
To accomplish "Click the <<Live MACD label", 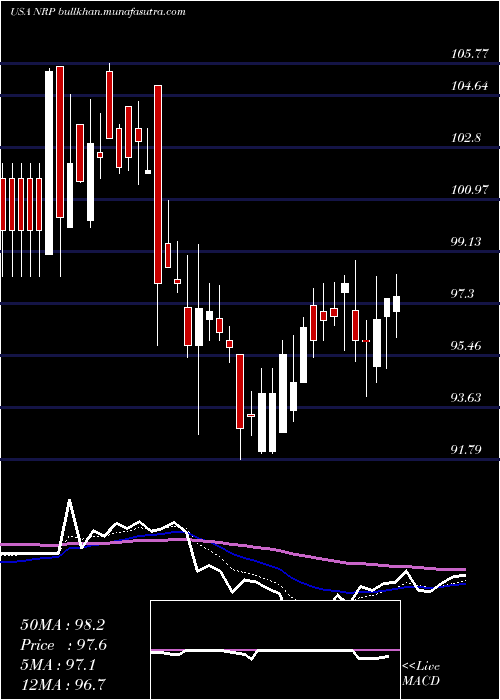I will (421, 674).
